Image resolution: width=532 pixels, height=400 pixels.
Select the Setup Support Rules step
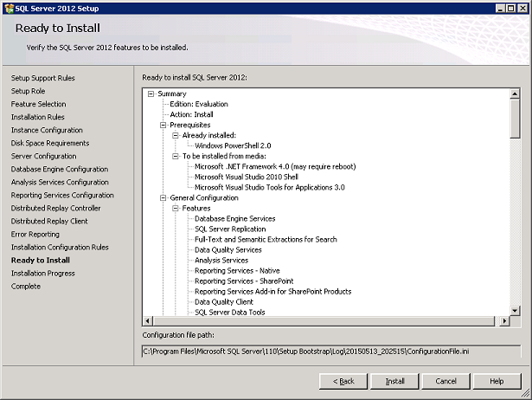pyautogui.click(x=42, y=78)
